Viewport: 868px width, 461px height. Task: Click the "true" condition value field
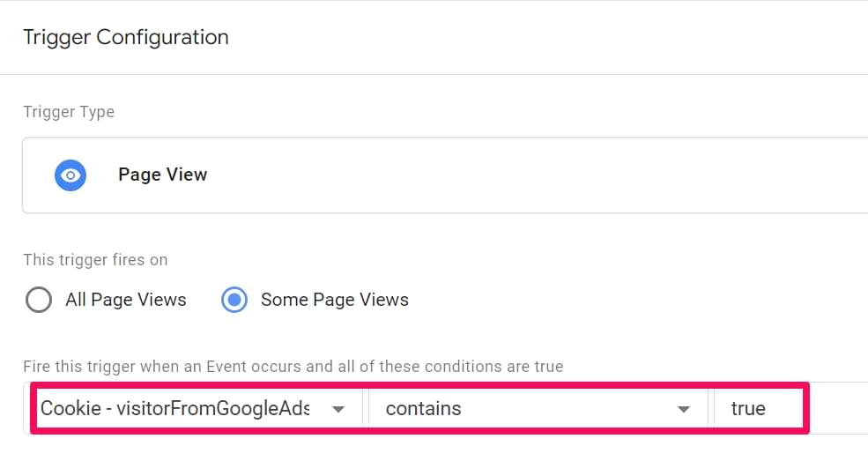[x=758, y=409]
